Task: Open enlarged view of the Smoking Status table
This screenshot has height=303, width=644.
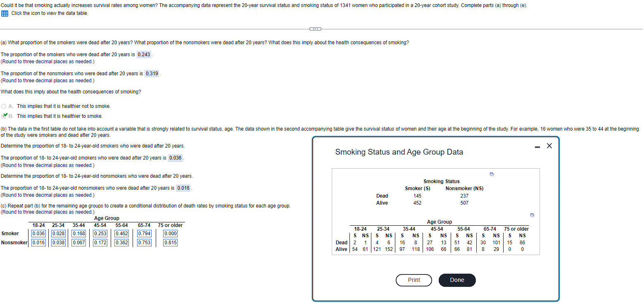Action: (492, 174)
